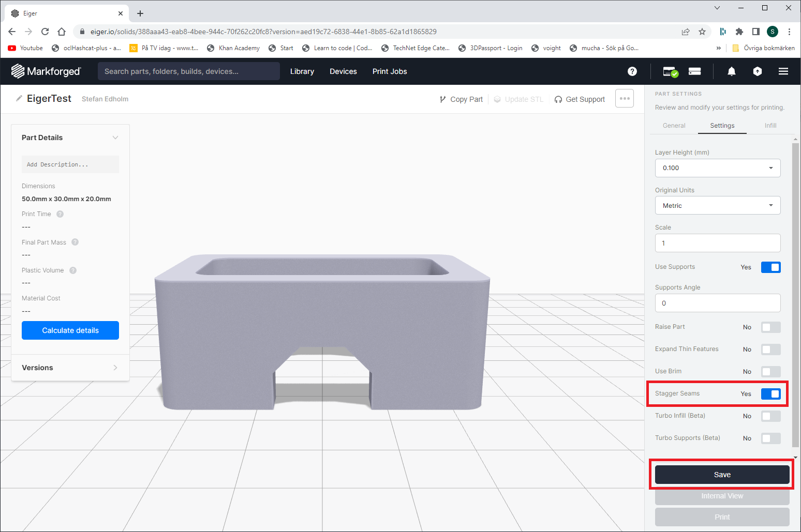This screenshot has width=801, height=532.
Task: Open the three-dots more options button
Action: (x=624, y=98)
